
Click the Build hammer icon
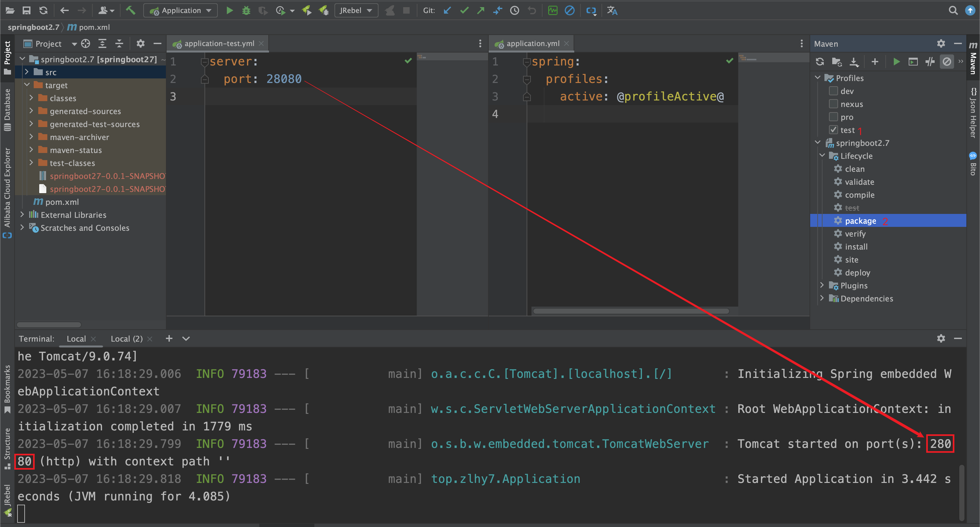click(131, 10)
